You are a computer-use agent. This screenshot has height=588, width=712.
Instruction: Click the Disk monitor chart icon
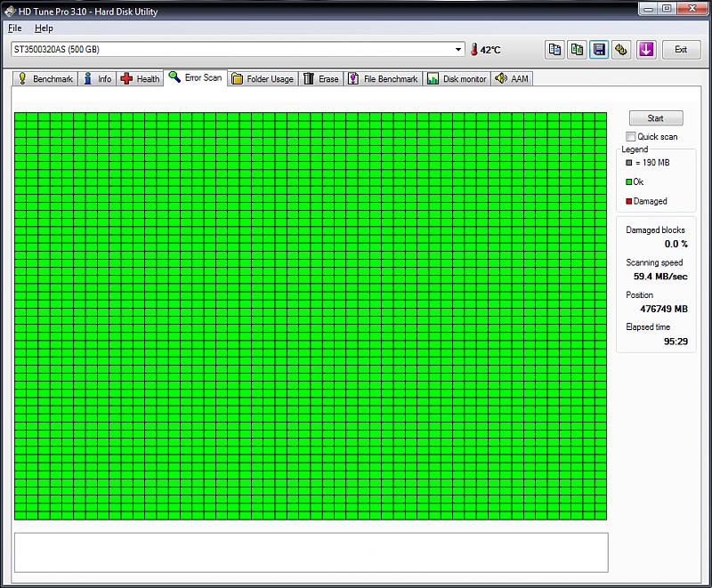coord(433,78)
